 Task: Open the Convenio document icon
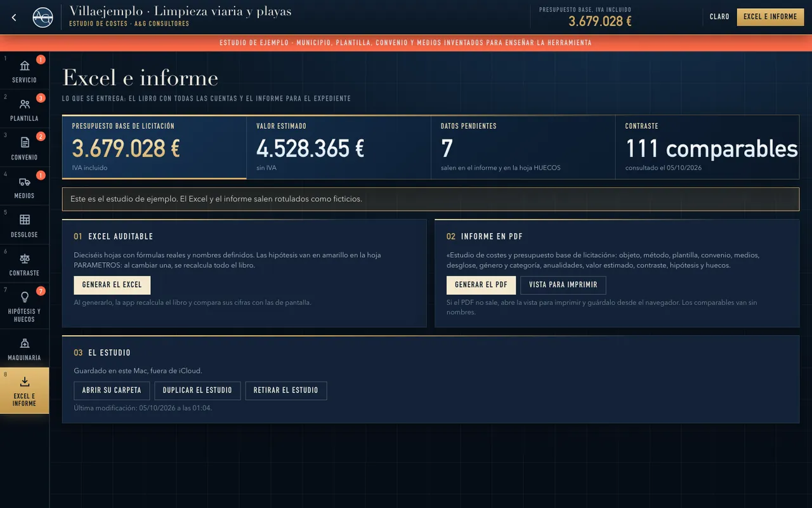25,143
